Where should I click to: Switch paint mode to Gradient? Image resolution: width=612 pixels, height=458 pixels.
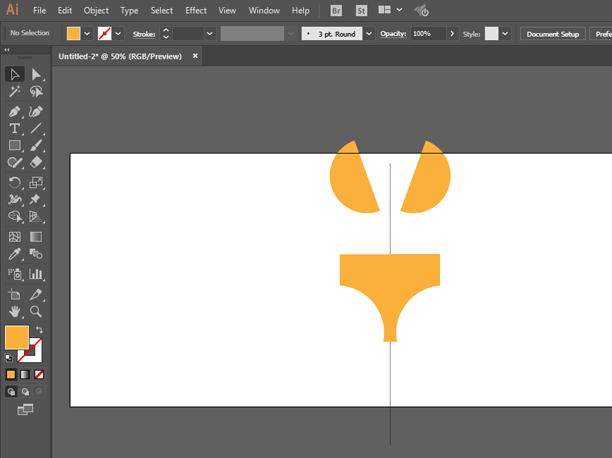click(26, 374)
